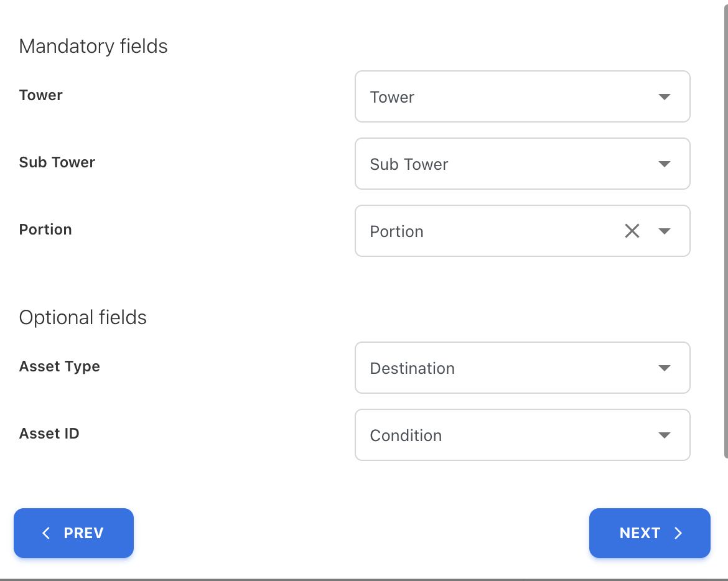Click the Mandatory fields heading
The image size is (728, 581).
point(93,46)
